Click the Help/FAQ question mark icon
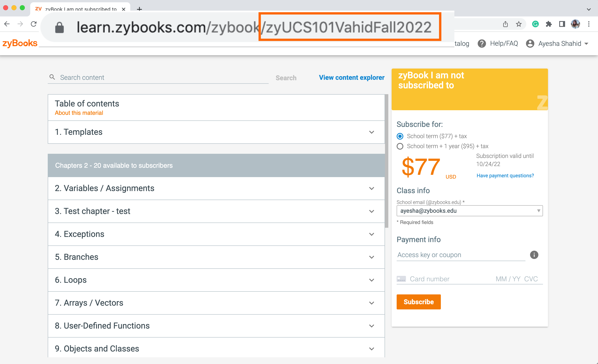This screenshot has height=364, width=598. click(x=481, y=44)
